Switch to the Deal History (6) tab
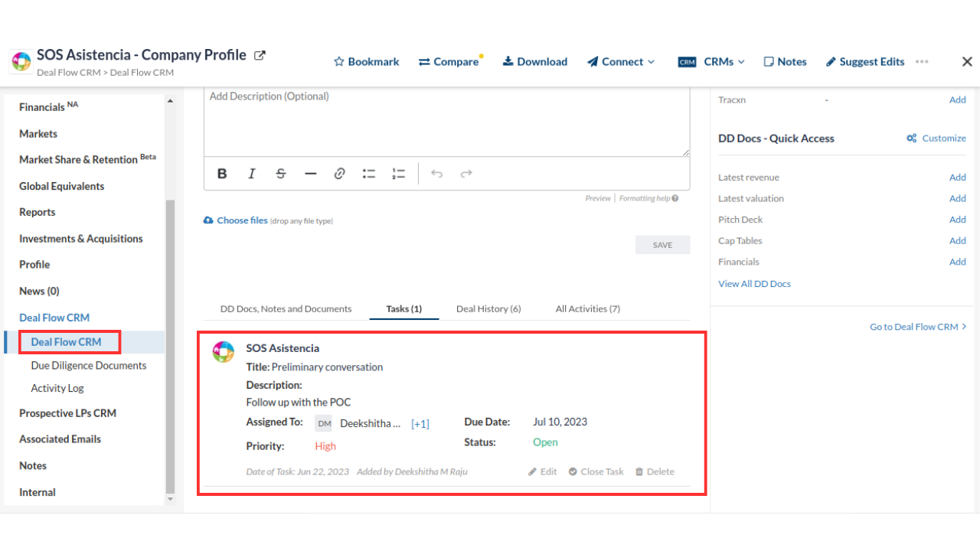980x551 pixels. (x=488, y=309)
